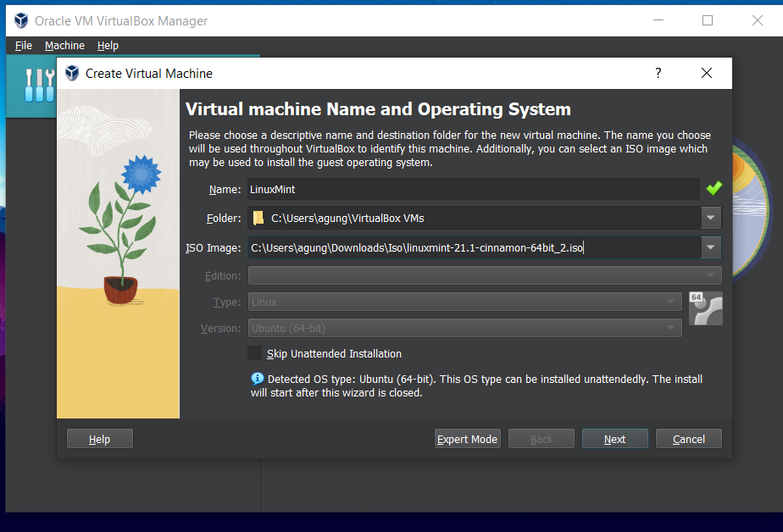The width and height of the screenshot is (783, 532).
Task: Click the blue info icon near Detected OS
Action: pos(257,380)
